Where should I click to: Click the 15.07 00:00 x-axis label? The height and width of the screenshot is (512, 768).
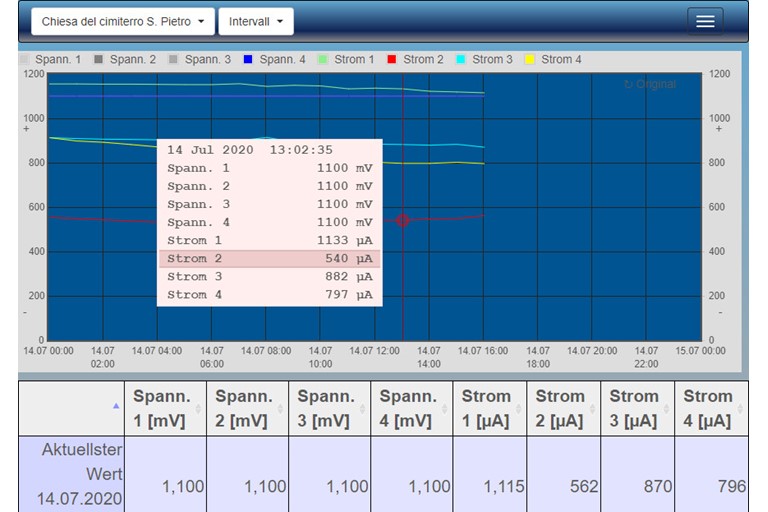point(700,351)
